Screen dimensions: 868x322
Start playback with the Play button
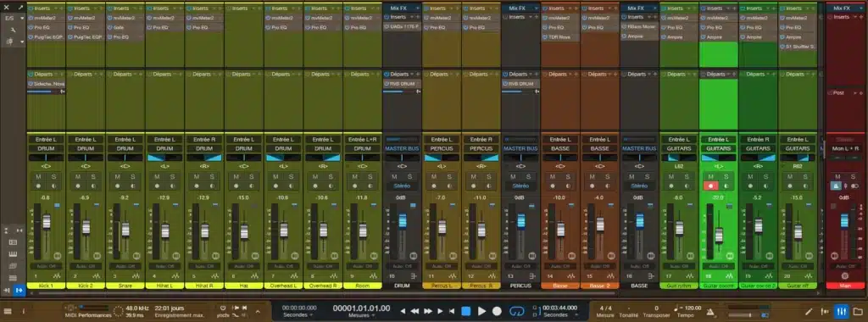pyautogui.click(x=481, y=312)
